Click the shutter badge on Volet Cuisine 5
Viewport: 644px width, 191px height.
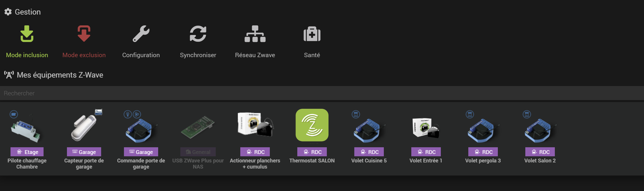click(x=356, y=114)
